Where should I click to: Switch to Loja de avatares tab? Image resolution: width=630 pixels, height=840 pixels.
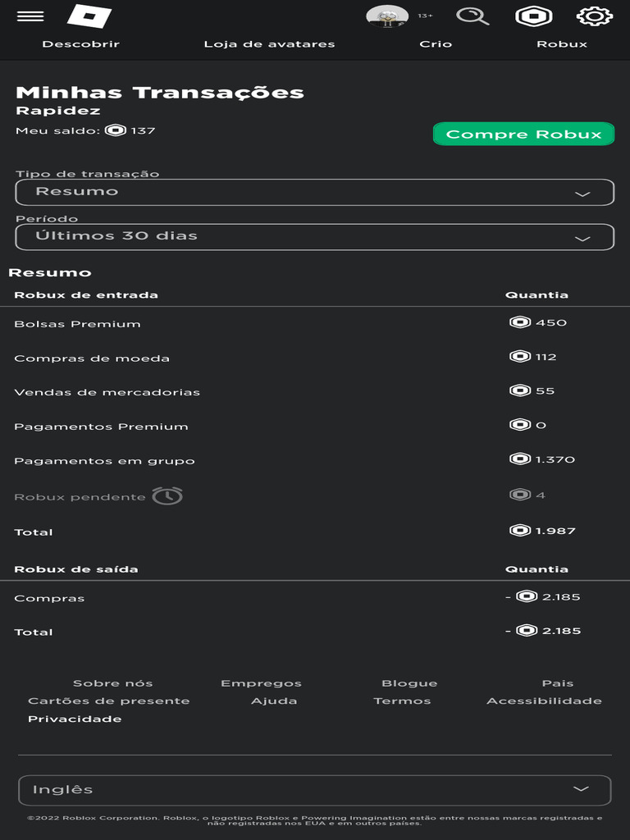point(269,44)
